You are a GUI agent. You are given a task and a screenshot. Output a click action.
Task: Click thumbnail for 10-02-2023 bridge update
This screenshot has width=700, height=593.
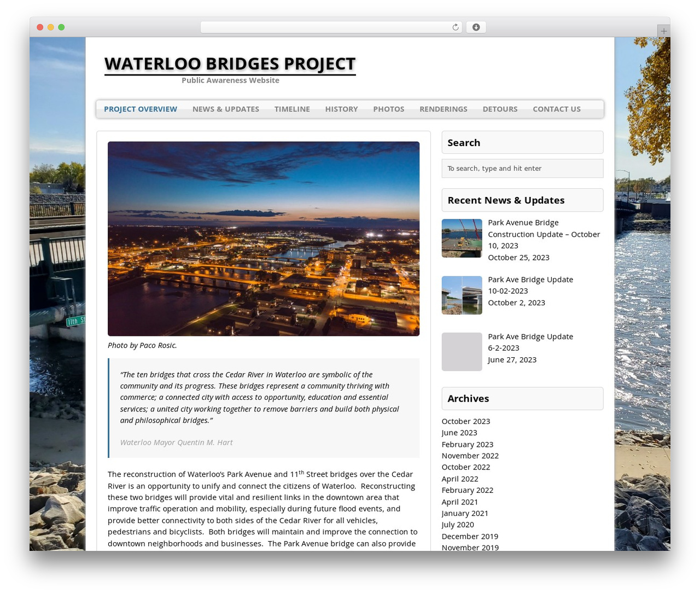pos(462,295)
